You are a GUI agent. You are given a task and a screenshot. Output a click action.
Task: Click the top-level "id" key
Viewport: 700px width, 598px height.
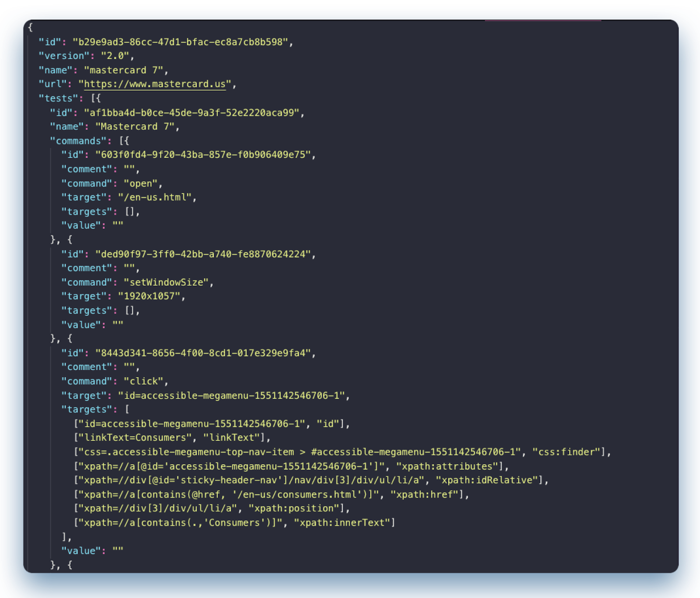pos(49,42)
